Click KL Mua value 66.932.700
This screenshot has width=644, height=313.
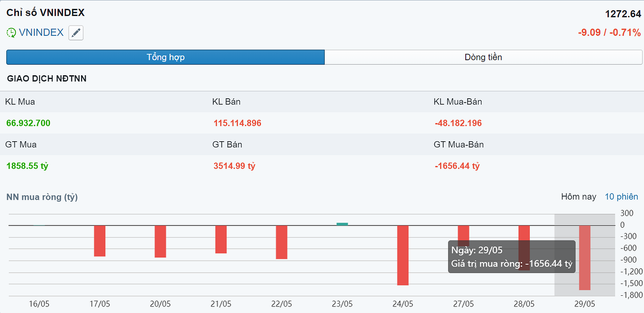[28, 123]
